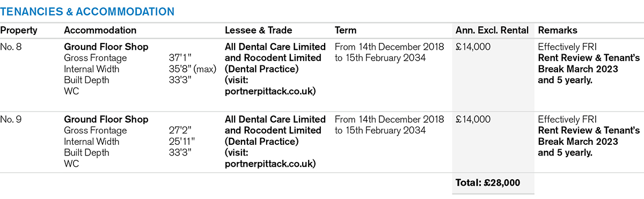Click the £14,000 rental for No. 9

473,119
